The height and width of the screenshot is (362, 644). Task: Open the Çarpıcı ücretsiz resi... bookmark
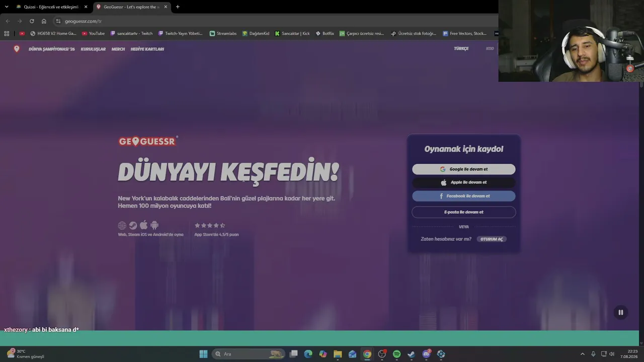(362, 34)
